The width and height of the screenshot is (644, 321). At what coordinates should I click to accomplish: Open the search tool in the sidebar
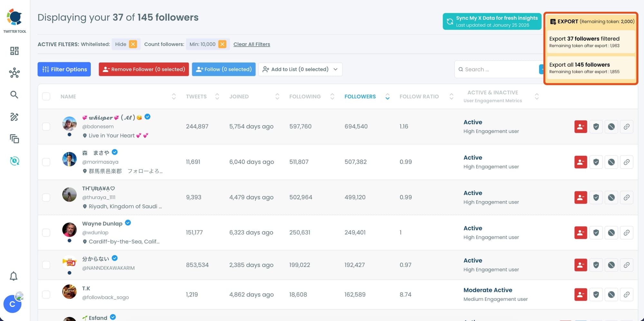click(14, 95)
